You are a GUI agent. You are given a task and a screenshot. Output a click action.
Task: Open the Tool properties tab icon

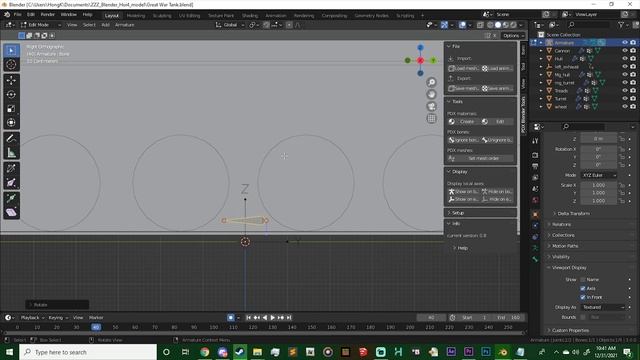pos(535,141)
